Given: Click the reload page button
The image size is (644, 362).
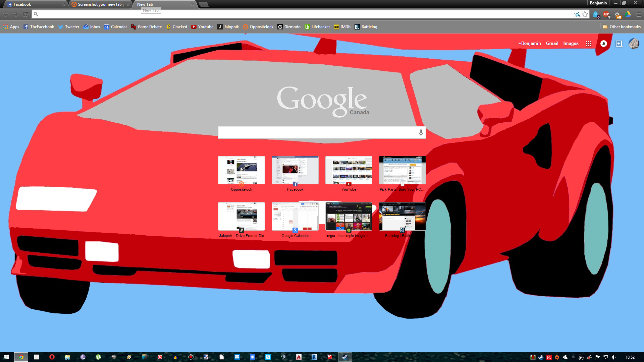Looking at the screenshot, I should click(25, 14).
